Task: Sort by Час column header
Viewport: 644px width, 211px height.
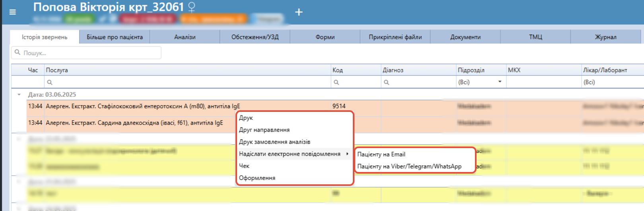Action: pos(33,70)
